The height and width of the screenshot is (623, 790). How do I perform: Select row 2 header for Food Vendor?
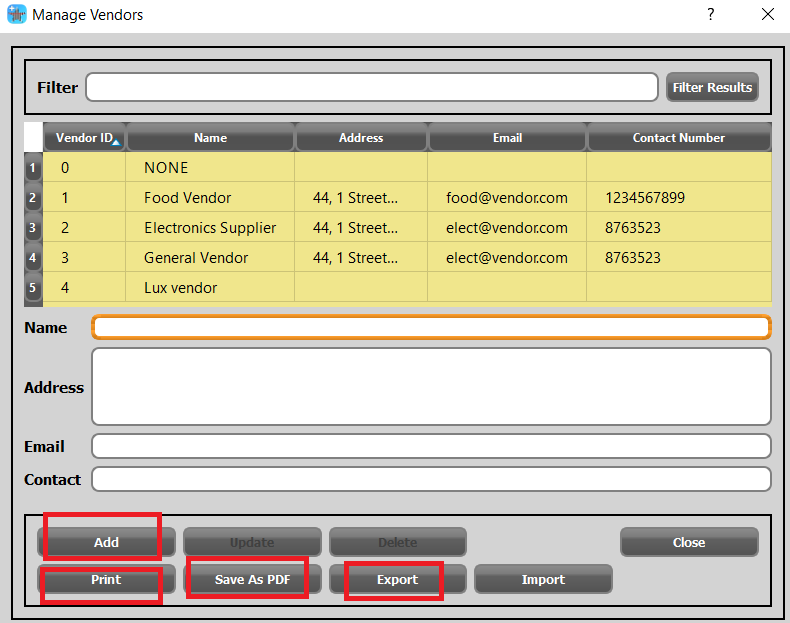point(32,198)
